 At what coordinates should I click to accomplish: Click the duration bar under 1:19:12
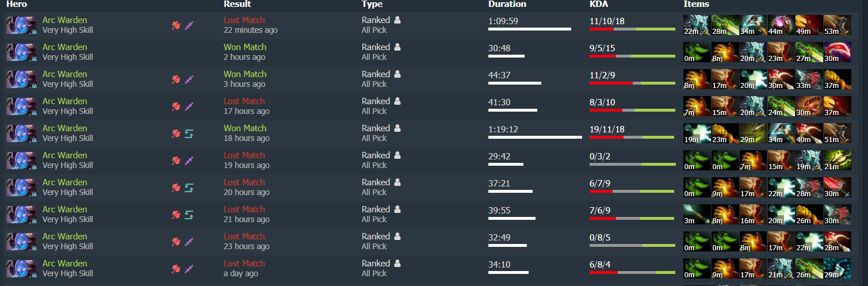[x=535, y=137]
